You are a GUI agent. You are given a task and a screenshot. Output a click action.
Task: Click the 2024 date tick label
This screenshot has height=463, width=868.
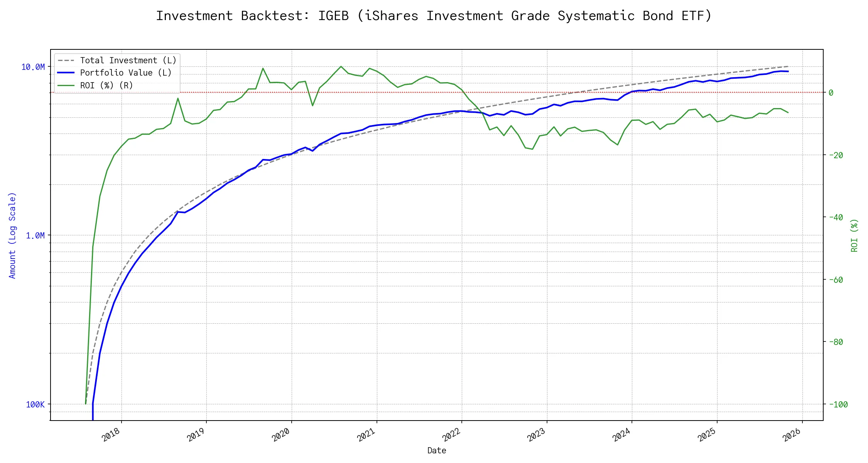621,435
